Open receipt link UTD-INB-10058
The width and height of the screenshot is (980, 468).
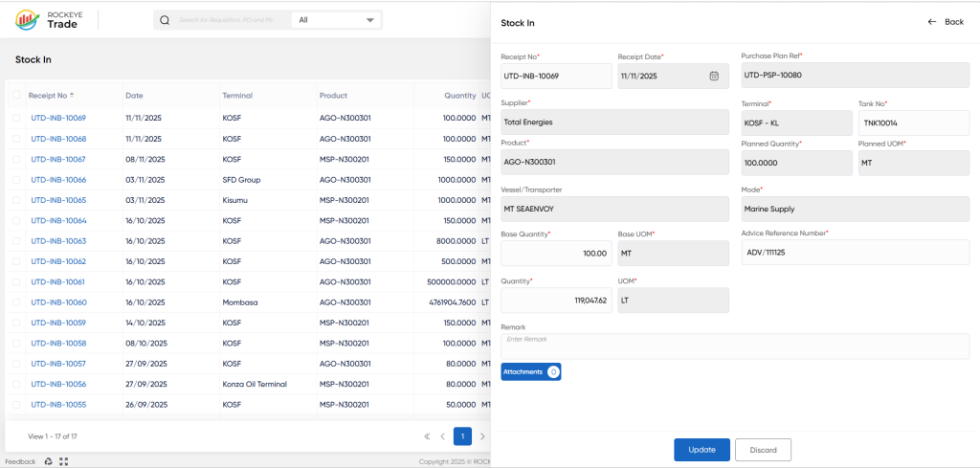coord(58,344)
